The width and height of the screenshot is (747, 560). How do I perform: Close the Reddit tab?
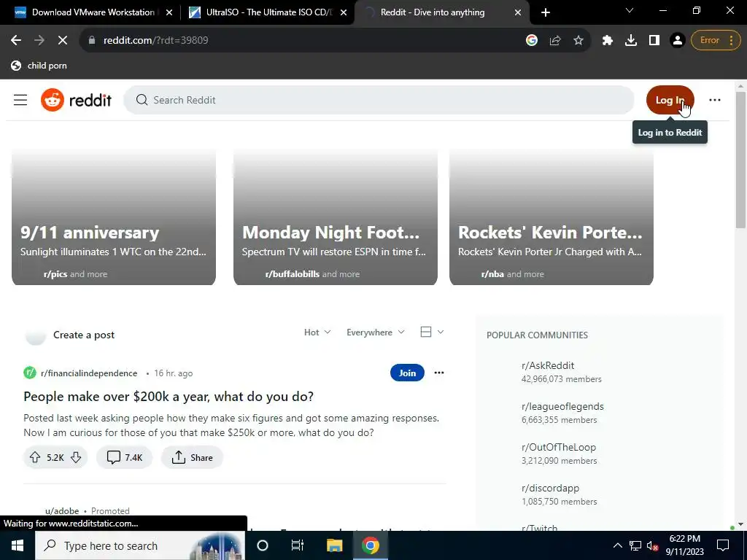coord(518,12)
